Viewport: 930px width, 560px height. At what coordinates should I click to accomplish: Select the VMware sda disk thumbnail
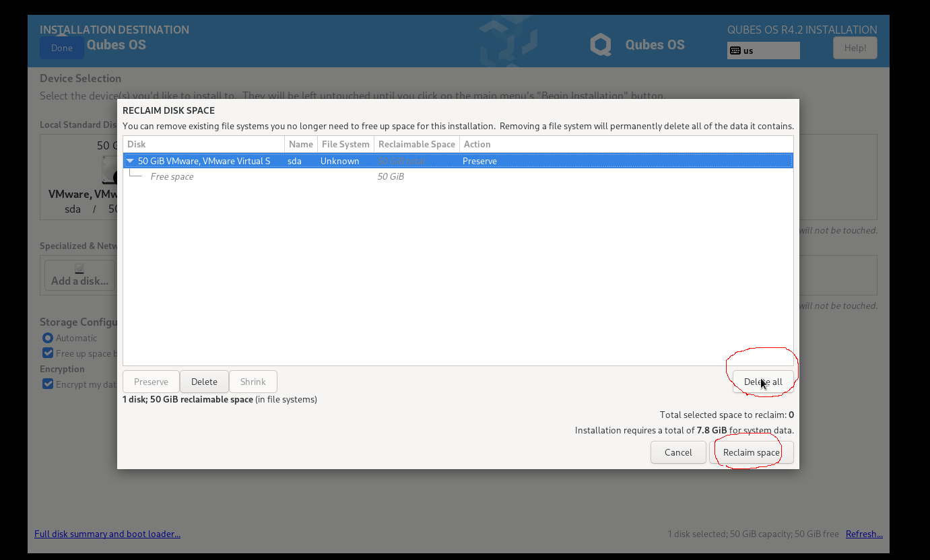(x=79, y=177)
